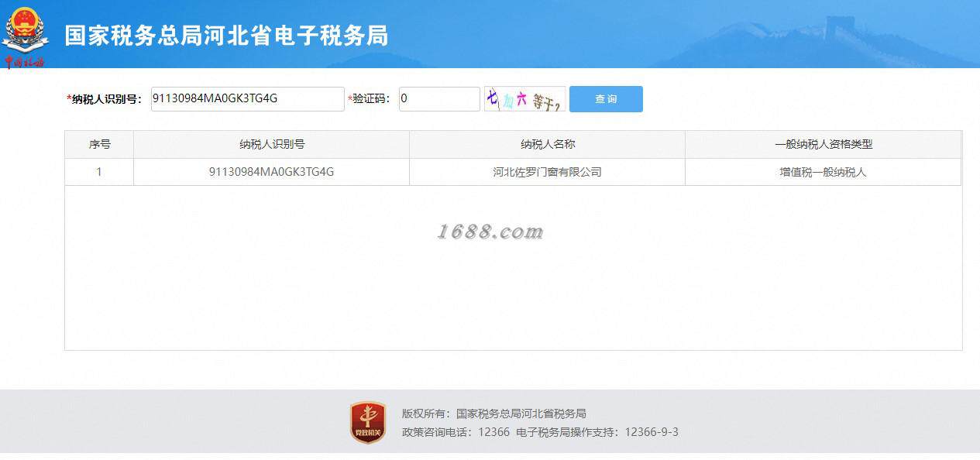Click the 一般纳税人资格类型 column header
This screenshot has height=460, width=980.
[x=823, y=145]
